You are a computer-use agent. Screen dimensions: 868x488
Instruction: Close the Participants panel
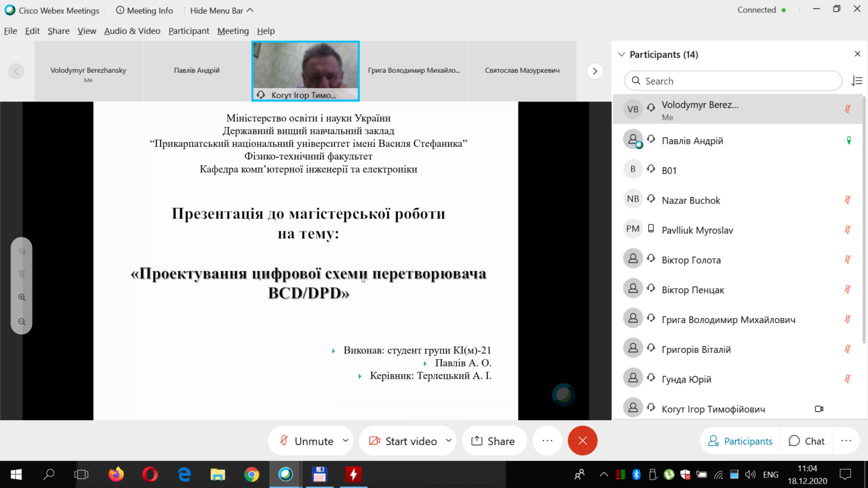[857, 54]
